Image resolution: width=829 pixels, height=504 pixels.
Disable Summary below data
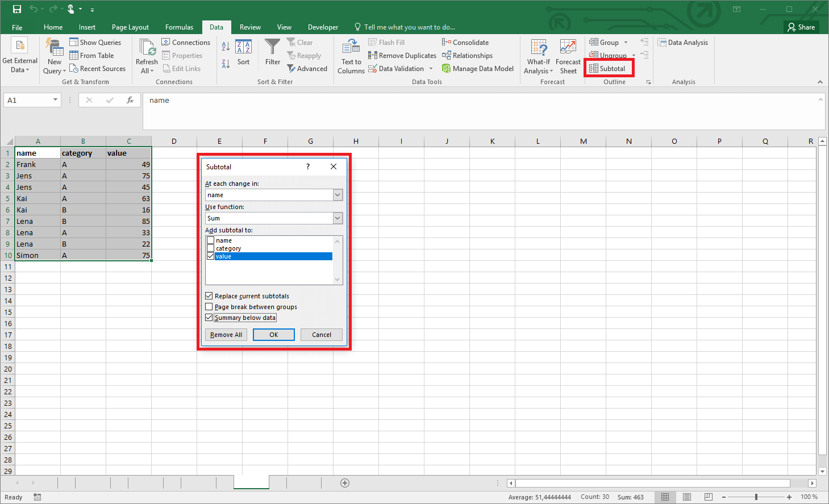pos(209,317)
